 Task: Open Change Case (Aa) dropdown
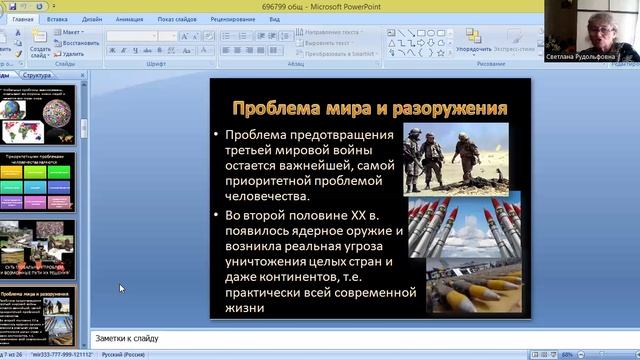point(187,51)
